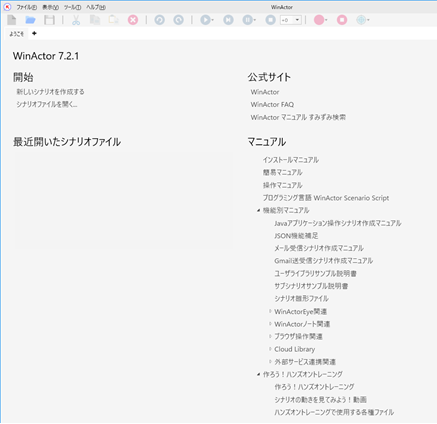Start recording with the pink circle icon

[319, 20]
